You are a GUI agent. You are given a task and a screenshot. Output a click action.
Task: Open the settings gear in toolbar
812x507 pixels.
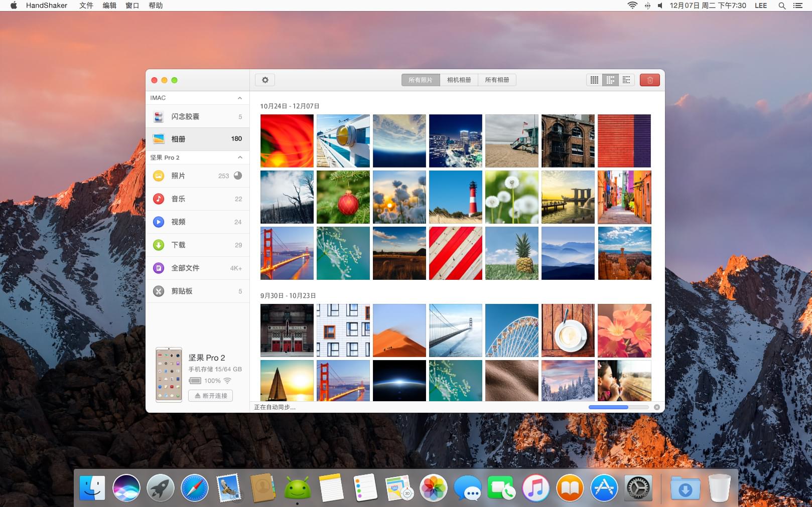point(265,80)
